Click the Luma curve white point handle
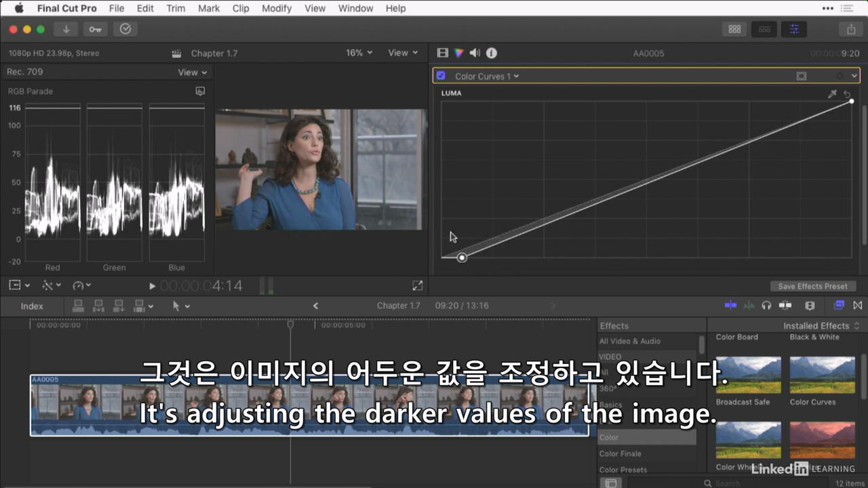The image size is (868, 488). click(852, 102)
